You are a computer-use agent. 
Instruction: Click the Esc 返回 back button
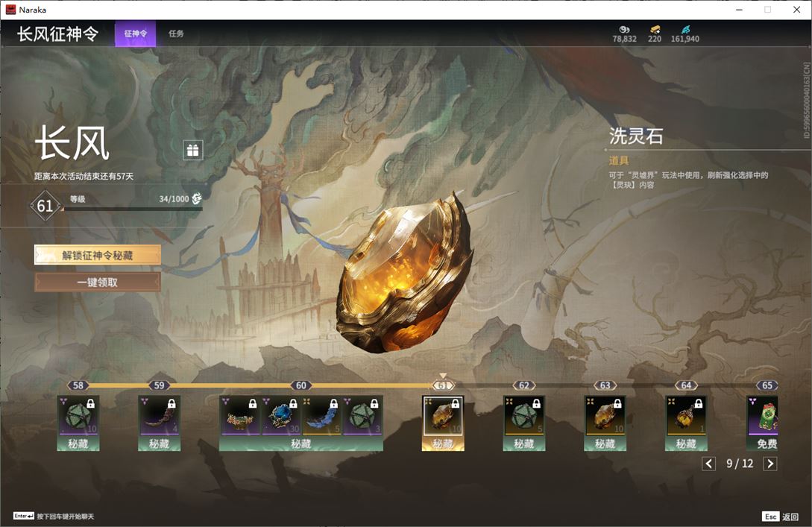tap(781, 517)
